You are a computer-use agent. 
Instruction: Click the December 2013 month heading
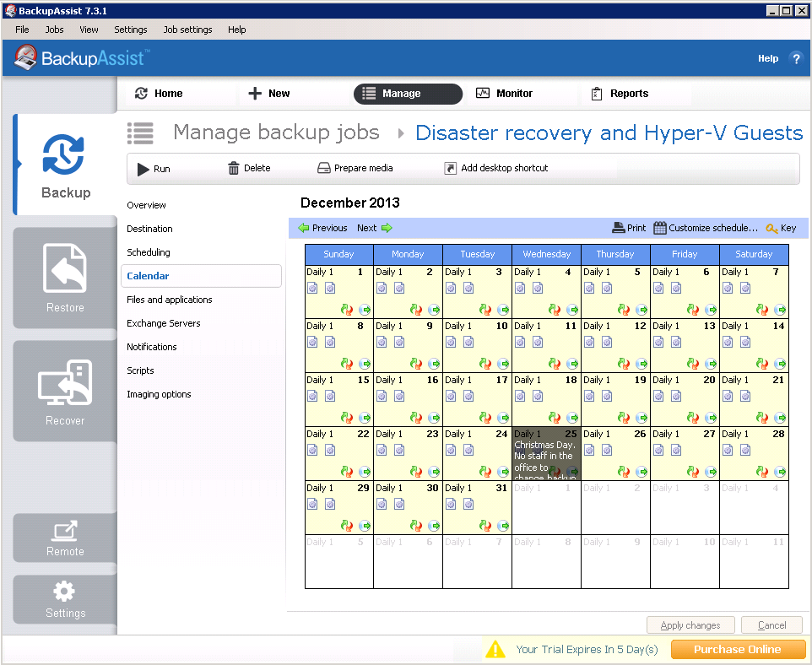(x=350, y=203)
